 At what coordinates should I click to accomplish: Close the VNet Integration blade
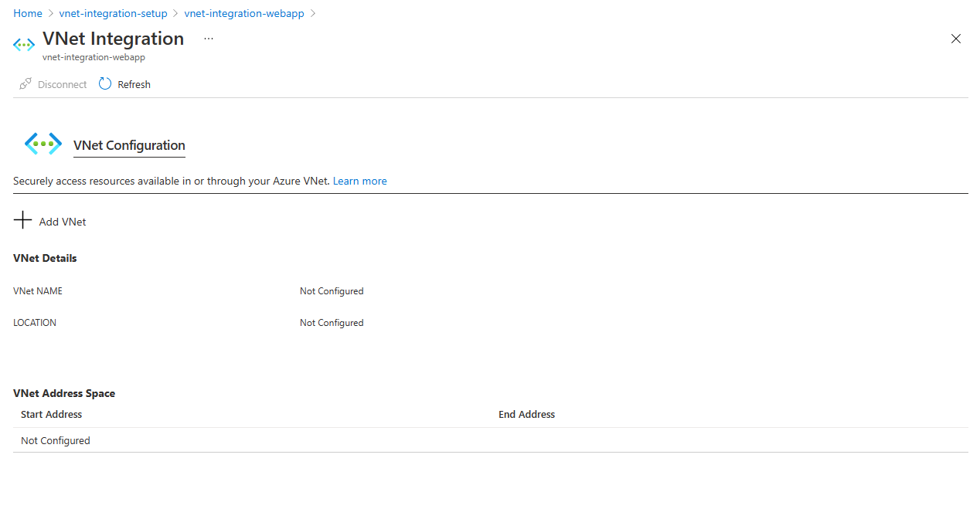[x=956, y=39]
